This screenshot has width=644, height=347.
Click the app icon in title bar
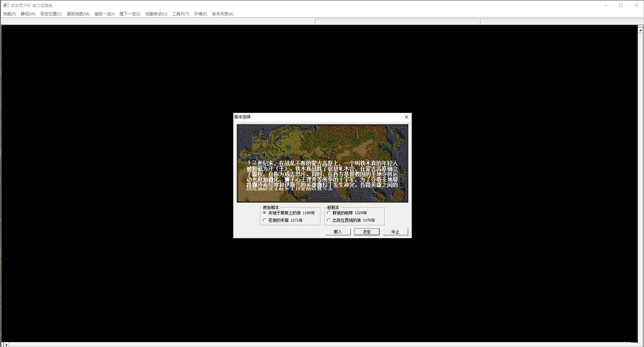tap(6, 5)
